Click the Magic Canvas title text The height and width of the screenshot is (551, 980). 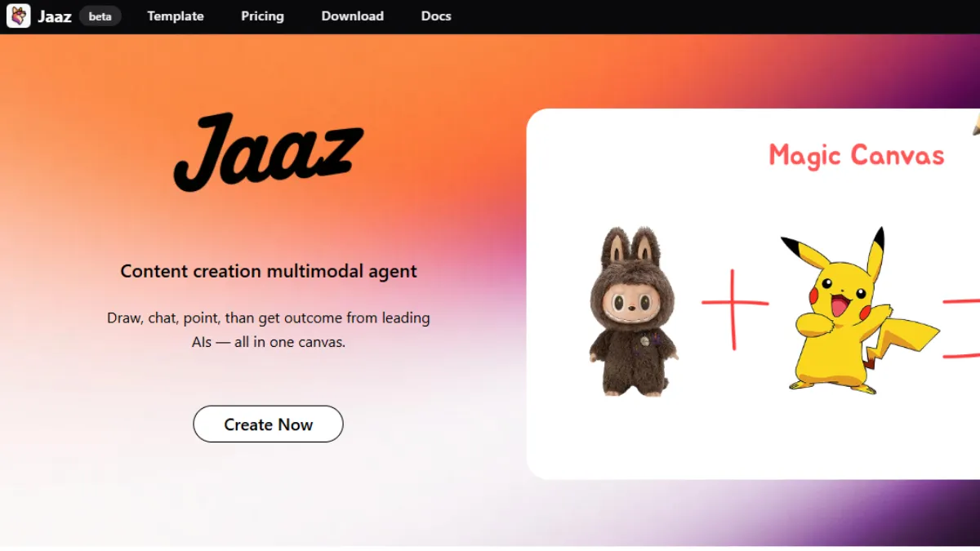(x=857, y=155)
